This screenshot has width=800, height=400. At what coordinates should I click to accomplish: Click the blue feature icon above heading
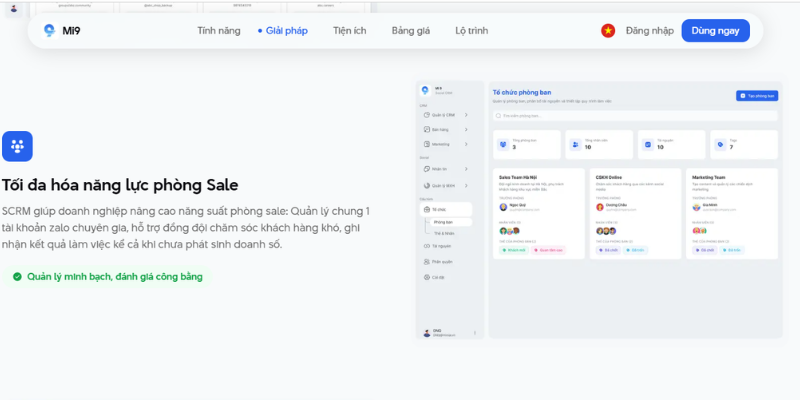(x=17, y=146)
